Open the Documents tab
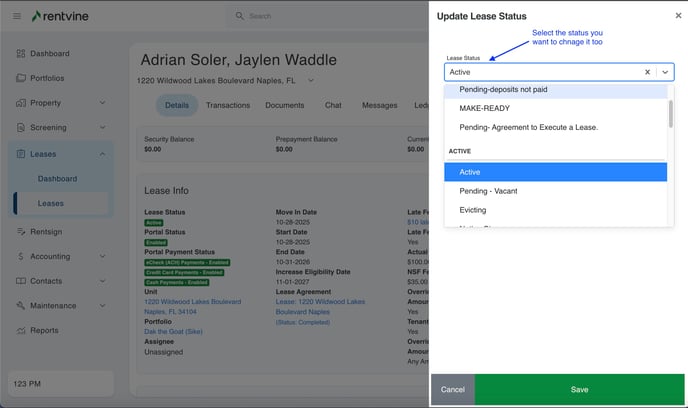Viewport: 688px width, 408px height. pyautogui.click(x=284, y=105)
